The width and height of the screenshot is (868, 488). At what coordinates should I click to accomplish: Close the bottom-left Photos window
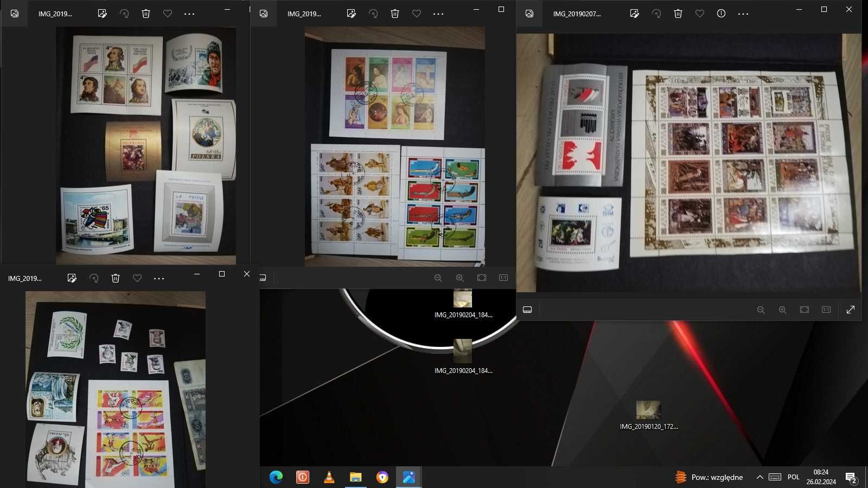point(247,274)
